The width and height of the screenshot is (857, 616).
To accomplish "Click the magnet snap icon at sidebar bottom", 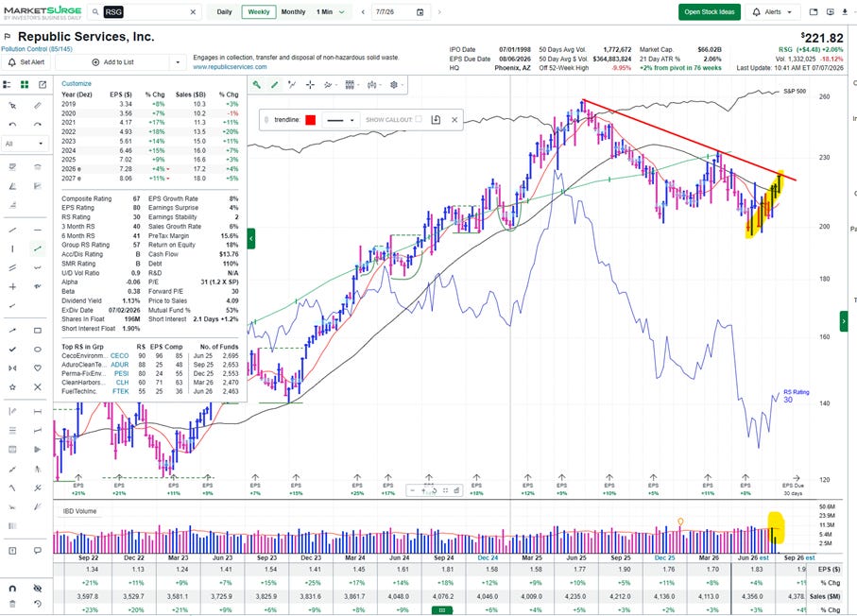I will [12, 588].
